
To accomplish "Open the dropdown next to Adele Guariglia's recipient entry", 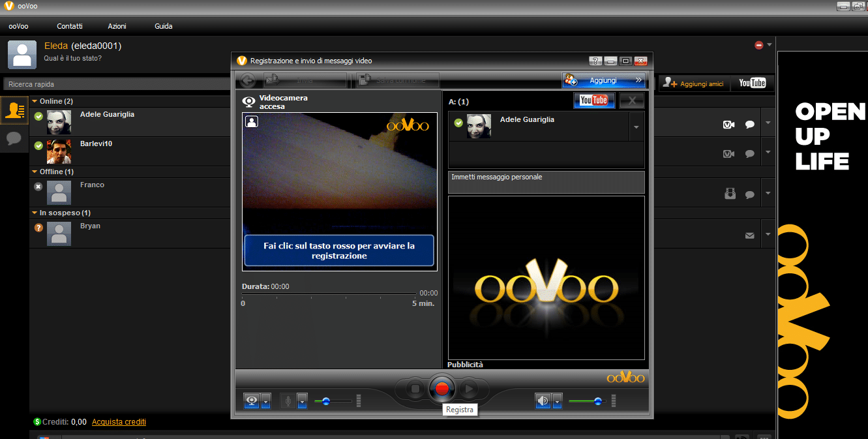I will 636,126.
